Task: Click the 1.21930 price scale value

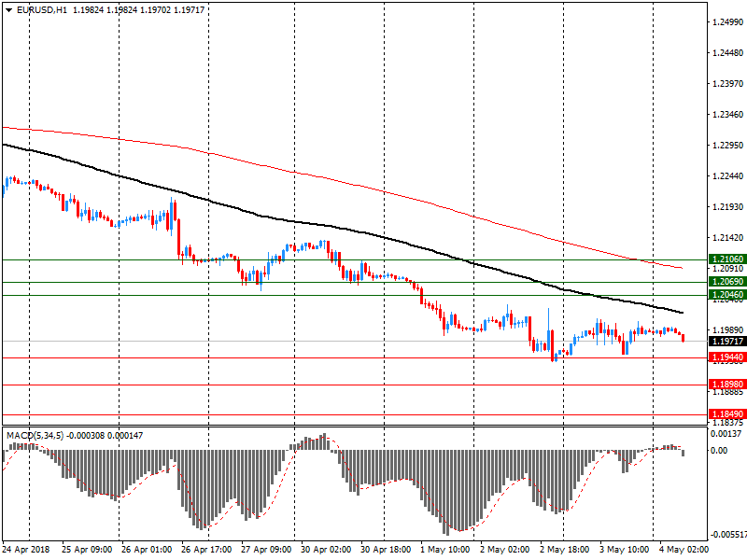Action: tap(728, 206)
